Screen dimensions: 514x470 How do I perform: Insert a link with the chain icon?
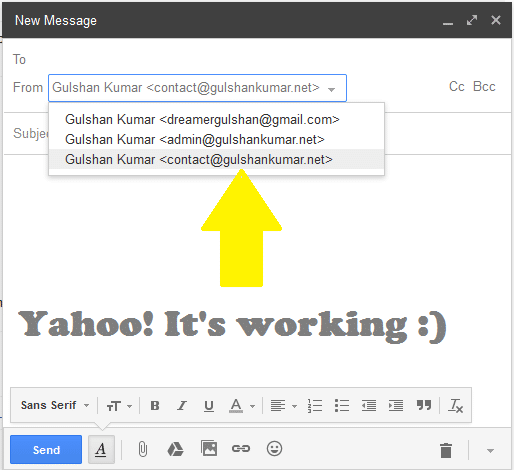pyautogui.click(x=241, y=449)
